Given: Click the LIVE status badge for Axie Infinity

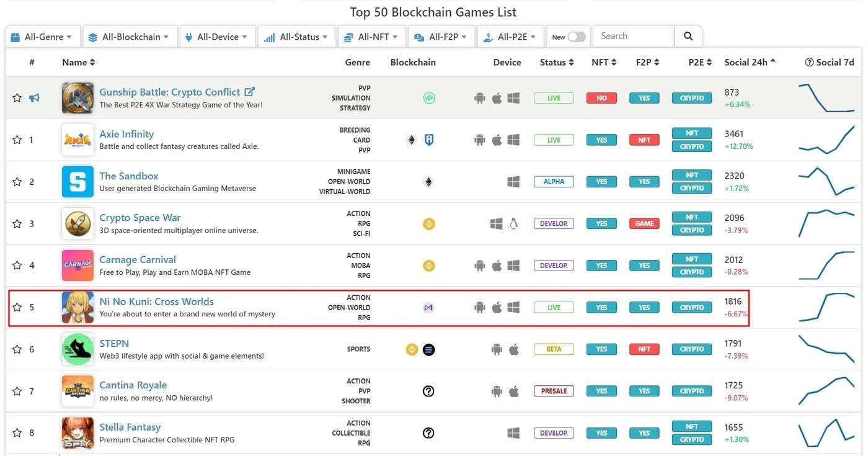Looking at the screenshot, I should coord(554,140).
